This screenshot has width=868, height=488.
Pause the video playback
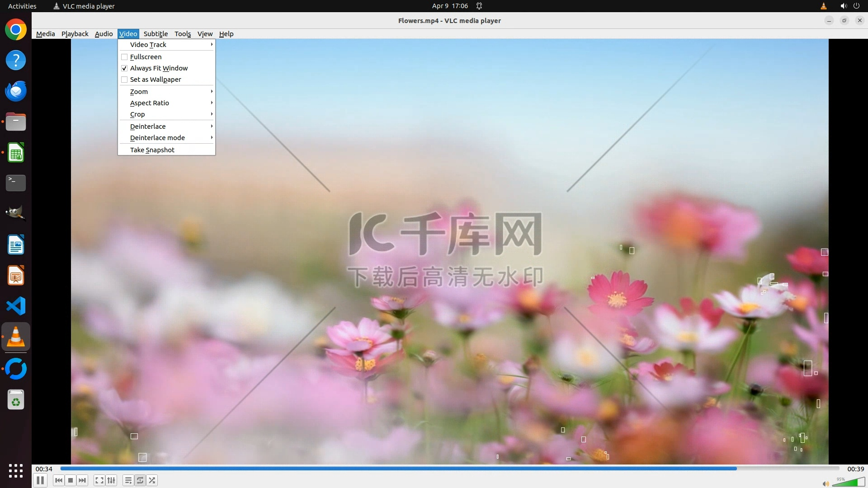[x=40, y=480]
